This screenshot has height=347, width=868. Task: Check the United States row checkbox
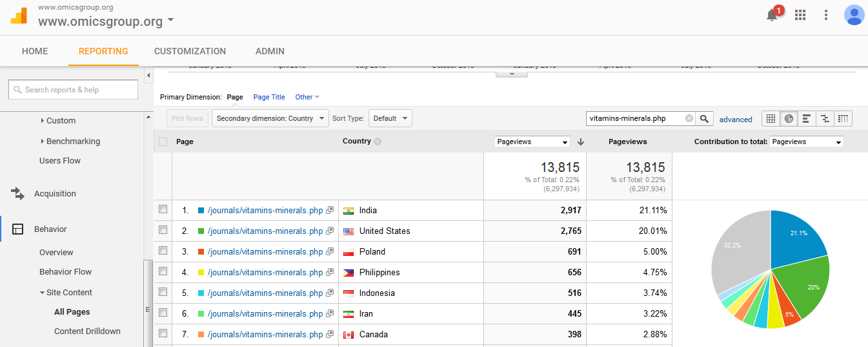[x=163, y=230]
